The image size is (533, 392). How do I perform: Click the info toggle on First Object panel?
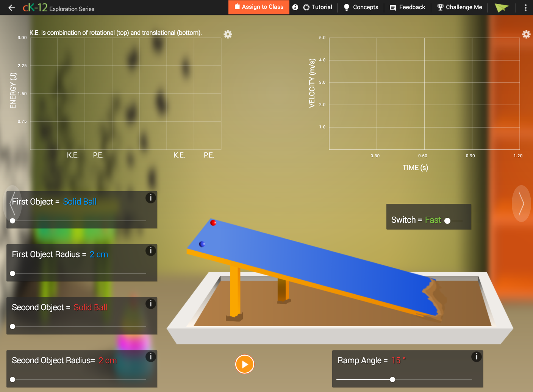click(150, 198)
